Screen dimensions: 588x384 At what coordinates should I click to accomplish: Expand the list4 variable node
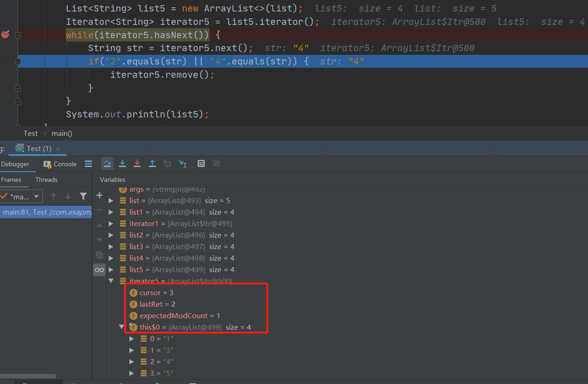pos(111,258)
